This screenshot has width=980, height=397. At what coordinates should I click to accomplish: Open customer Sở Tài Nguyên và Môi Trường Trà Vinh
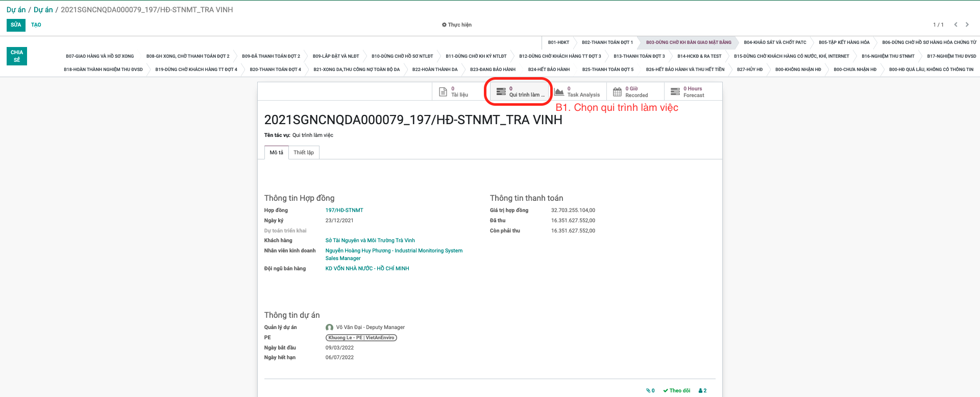click(x=370, y=241)
